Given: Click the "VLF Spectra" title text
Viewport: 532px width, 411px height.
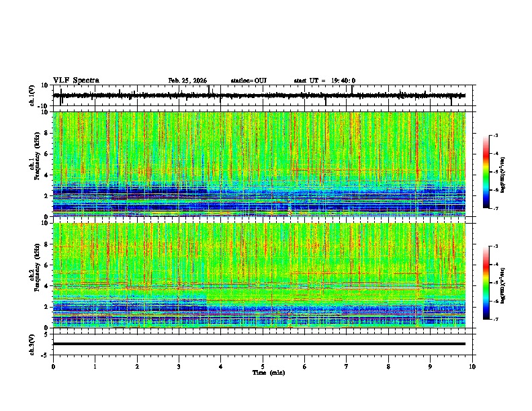Looking at the screenshot, I should [x=76, y=81].
